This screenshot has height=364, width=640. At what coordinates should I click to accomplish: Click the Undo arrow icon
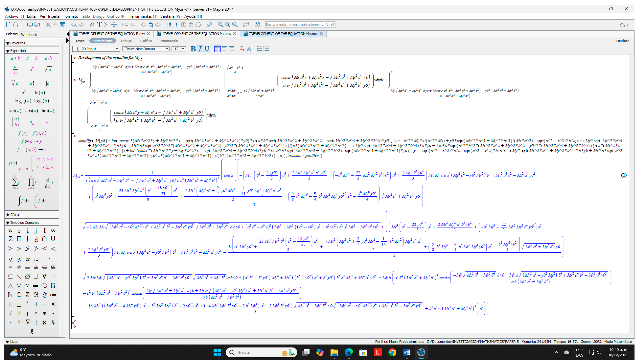click(x=74, y=24)
